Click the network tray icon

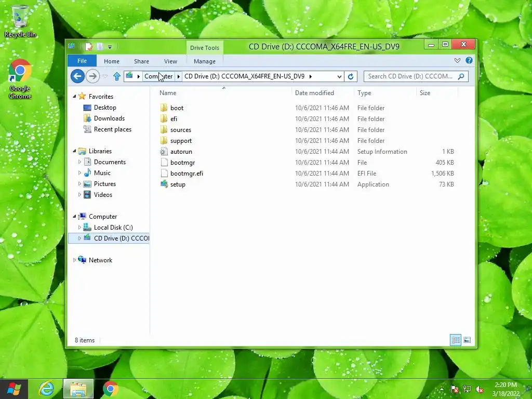[467, 389]
